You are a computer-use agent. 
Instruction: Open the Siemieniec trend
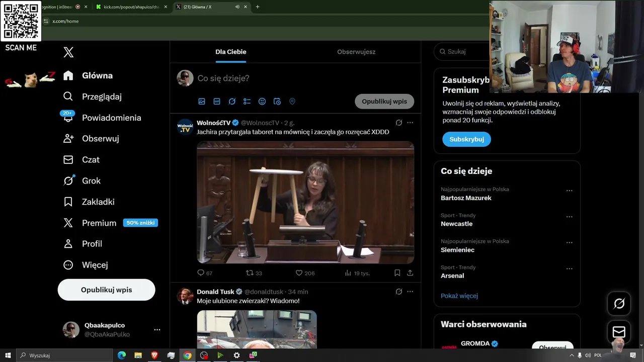[457, 250]
